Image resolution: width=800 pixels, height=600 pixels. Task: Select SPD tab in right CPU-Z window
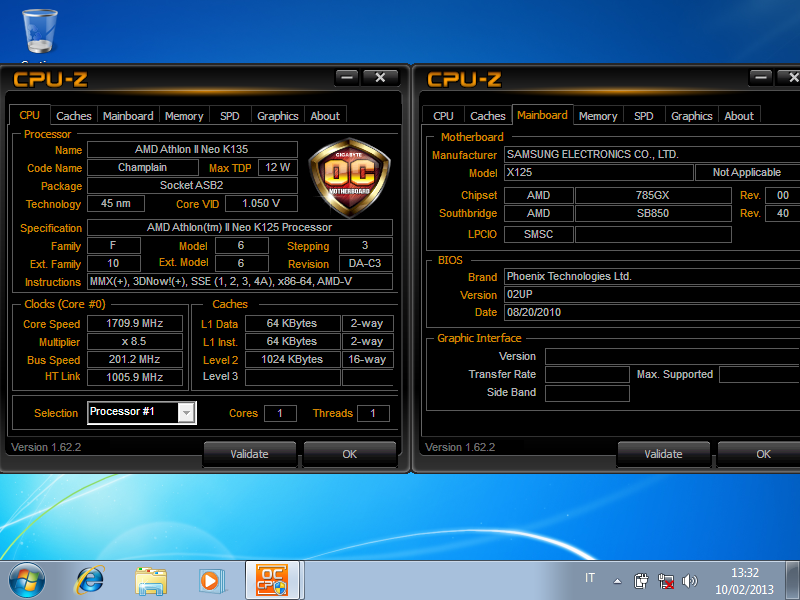643,116
